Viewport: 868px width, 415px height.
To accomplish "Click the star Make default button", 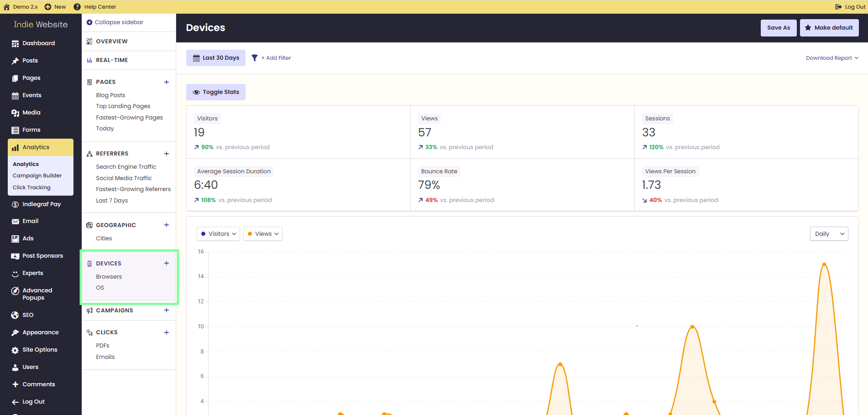I will pos(829,28).
